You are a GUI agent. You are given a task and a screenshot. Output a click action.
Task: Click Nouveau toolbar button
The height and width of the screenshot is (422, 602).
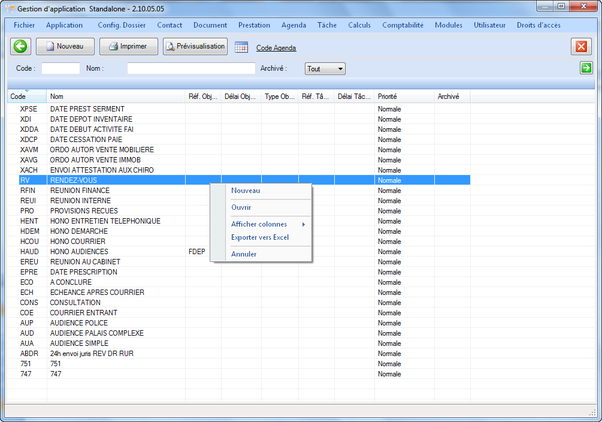coord(65,46)
